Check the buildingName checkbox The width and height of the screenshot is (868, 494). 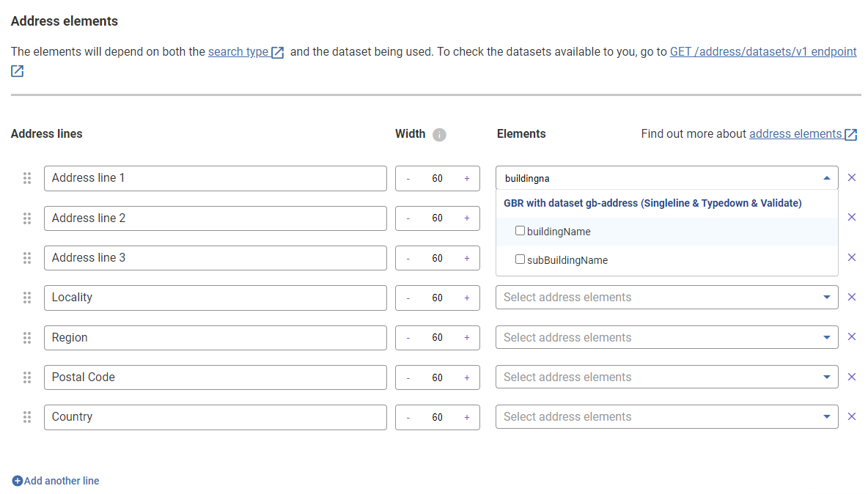pyautogui.click(x=521, y=230)
